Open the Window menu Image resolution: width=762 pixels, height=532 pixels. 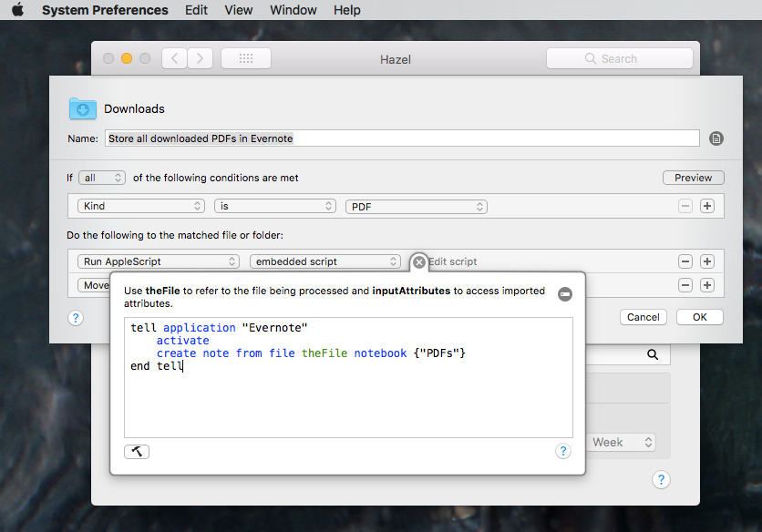point(293,10)
